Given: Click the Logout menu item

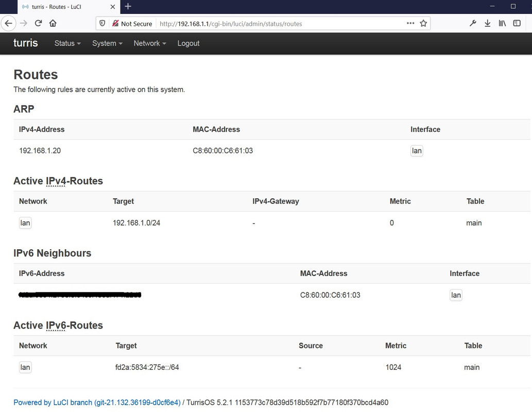Looking at the screenshot, I should [188, 43].
